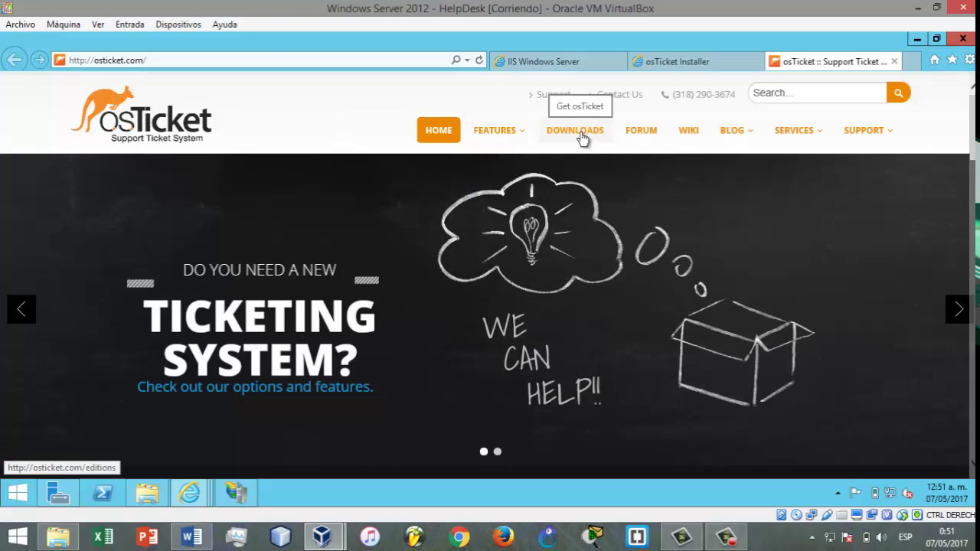The image size is (980, 551).
Task: Expand the BLOG dropdown menu
Action: [737, 130]
